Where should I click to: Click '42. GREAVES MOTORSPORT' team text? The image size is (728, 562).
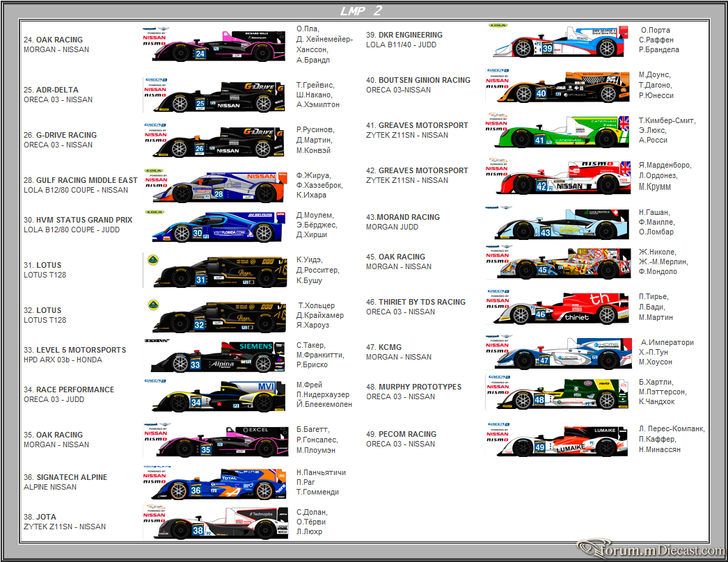point(417,171)
